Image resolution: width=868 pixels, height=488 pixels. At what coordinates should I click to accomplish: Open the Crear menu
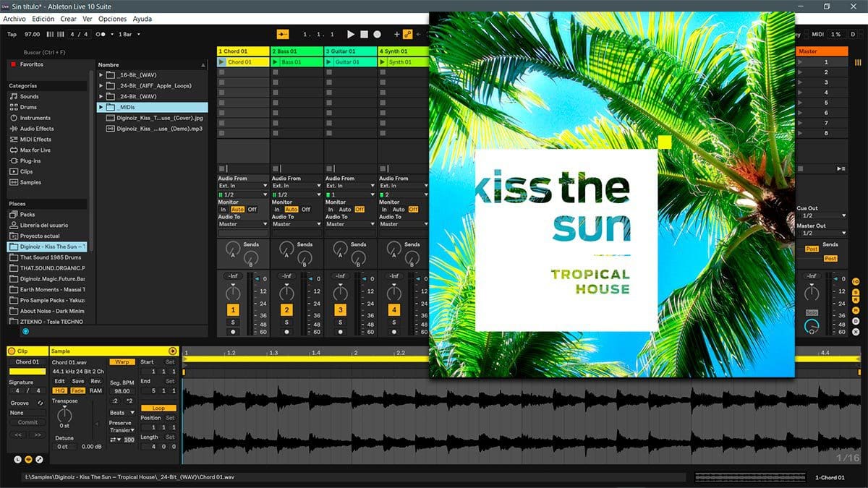[68, 19]
